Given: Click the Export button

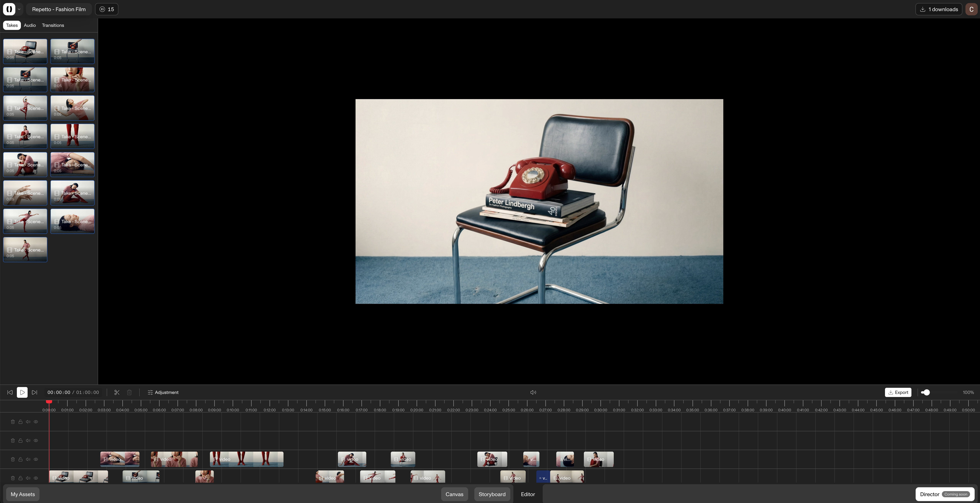Looking at the screenshot, I should coord(898,392).
